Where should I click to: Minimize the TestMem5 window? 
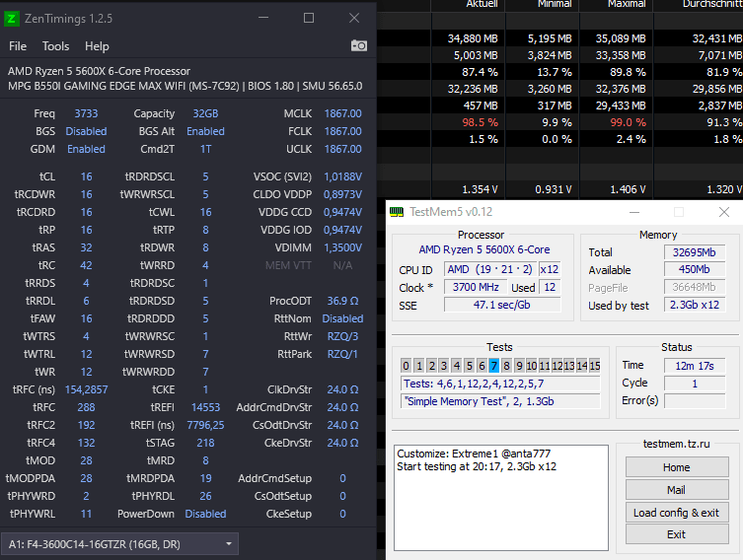(x=634, y=212)
